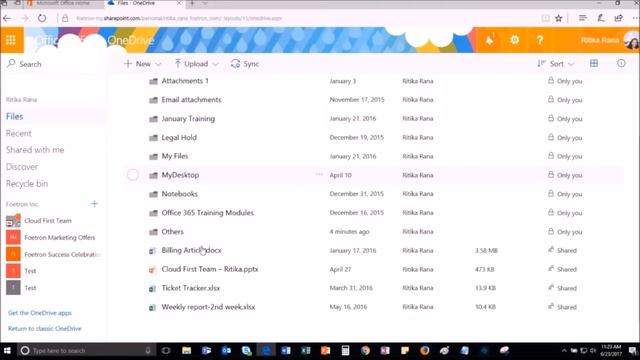Image resolution: width=640 pixels, height=360 pixels.
Task: Open browser hub menu icon
Action: click(582, 18)
